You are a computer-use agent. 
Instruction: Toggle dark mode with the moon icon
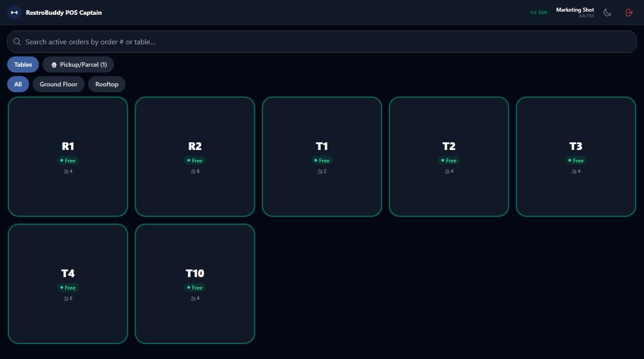coord(607,13)
